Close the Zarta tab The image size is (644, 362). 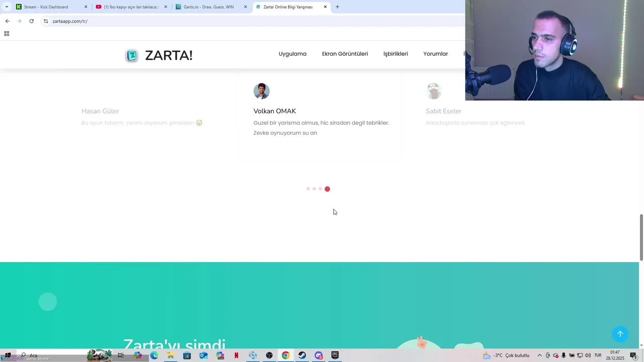tap(325, 7)
